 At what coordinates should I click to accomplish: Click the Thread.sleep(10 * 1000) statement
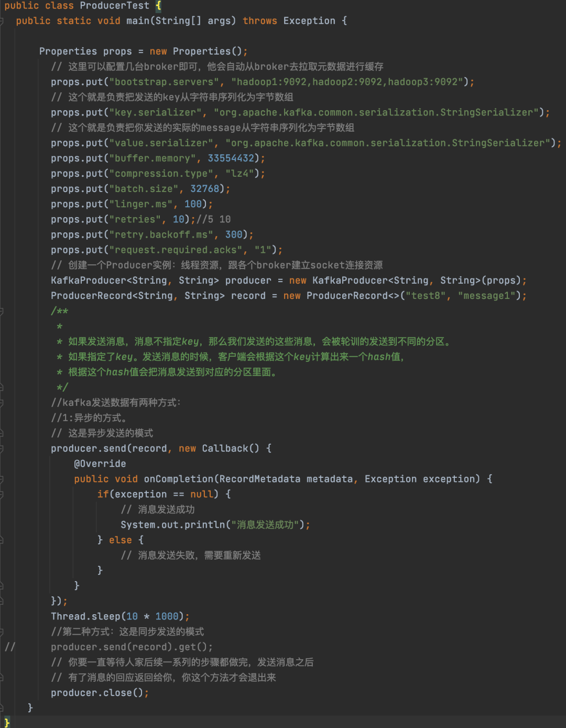(x=120, y=616)
